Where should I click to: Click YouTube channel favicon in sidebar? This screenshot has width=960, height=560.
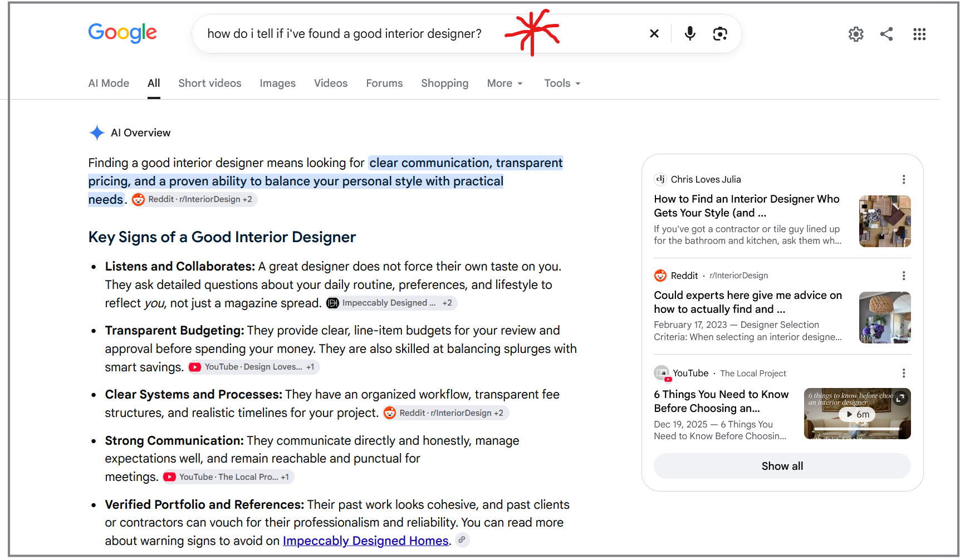662,373
